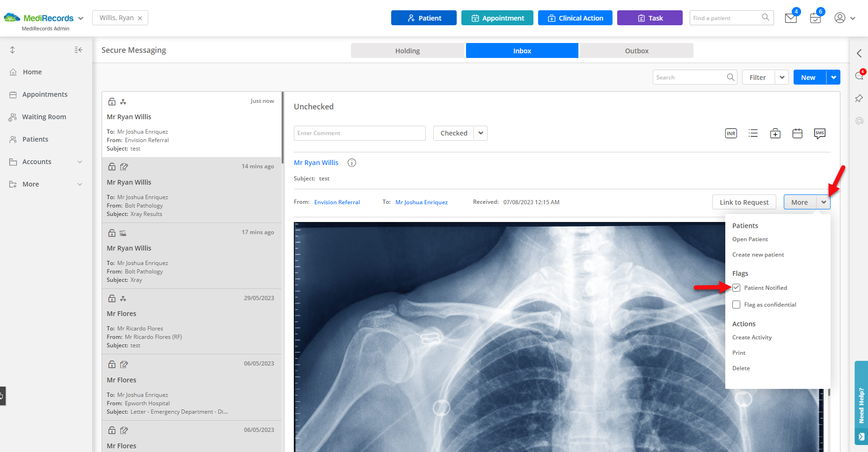This screenshot has height=452, width=868.
Task: Click the Enter Comment field
Action: click(x=360, y=133)
